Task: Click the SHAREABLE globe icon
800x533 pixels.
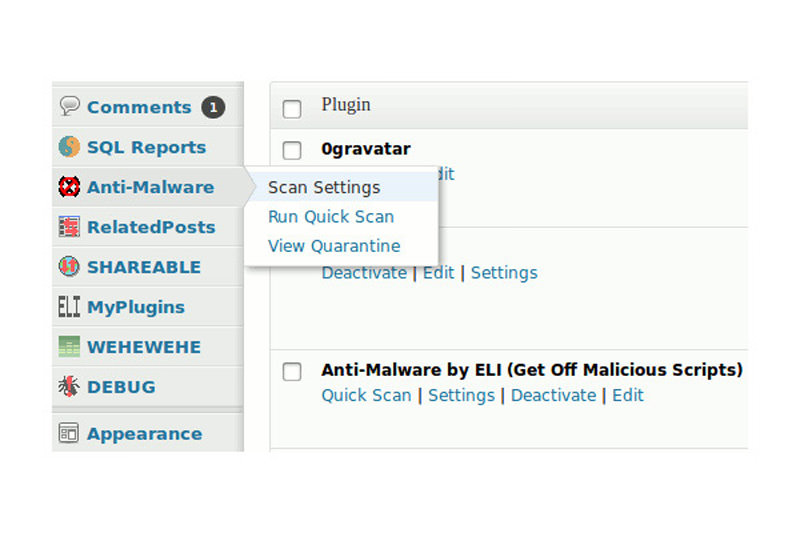Action: click(x=69, y=266)
